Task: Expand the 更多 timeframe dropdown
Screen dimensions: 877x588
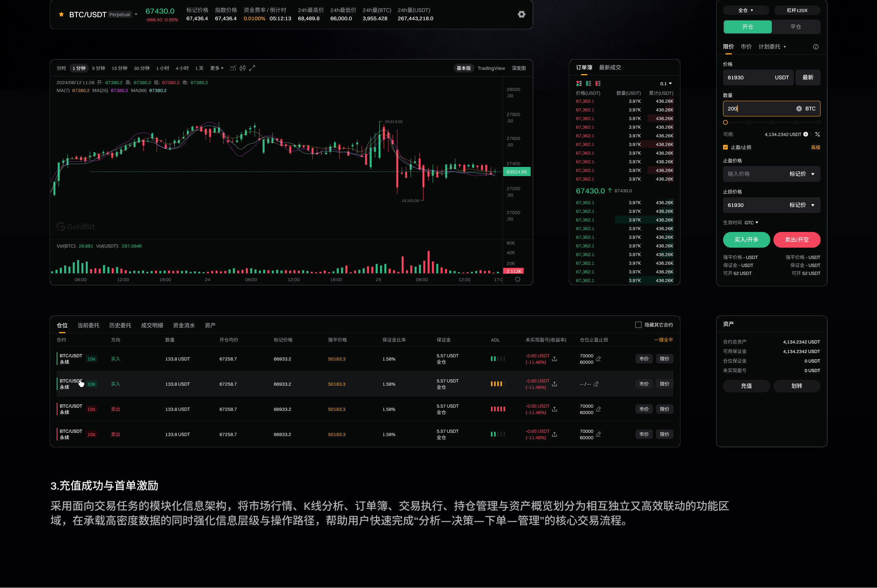Action: click(216, 68)
